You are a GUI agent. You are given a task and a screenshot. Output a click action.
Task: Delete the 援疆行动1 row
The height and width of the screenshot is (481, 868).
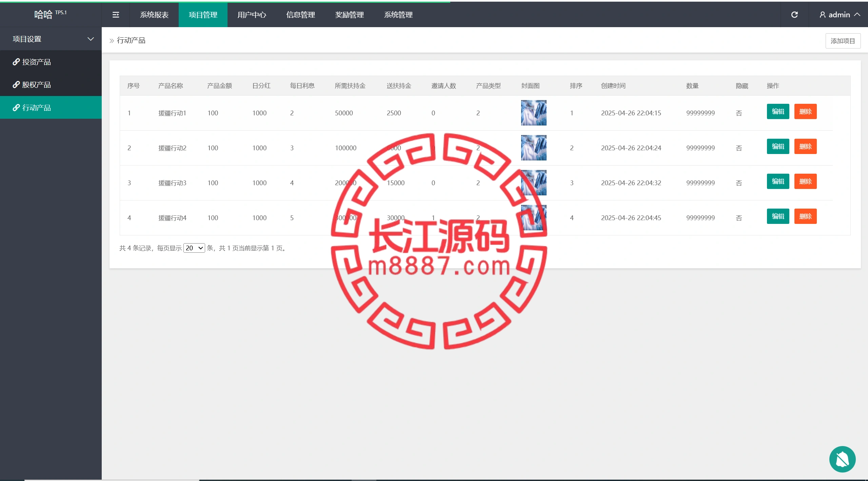[805, 111]
